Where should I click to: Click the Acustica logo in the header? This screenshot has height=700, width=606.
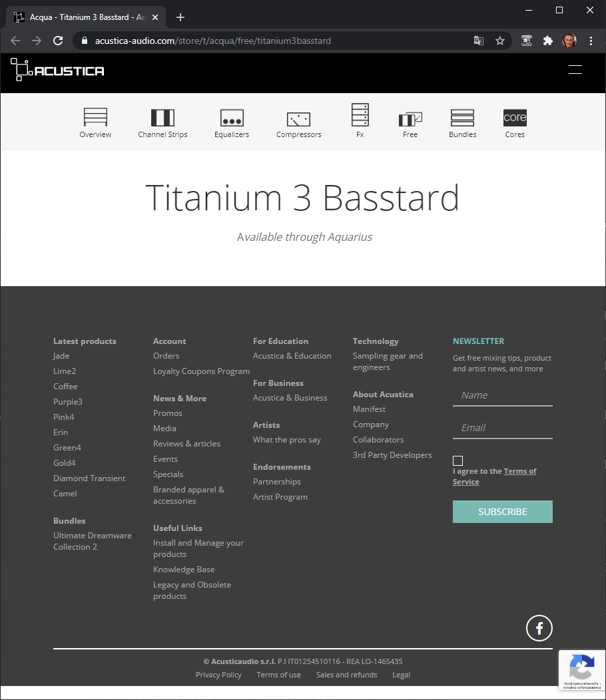pos(57,70)
